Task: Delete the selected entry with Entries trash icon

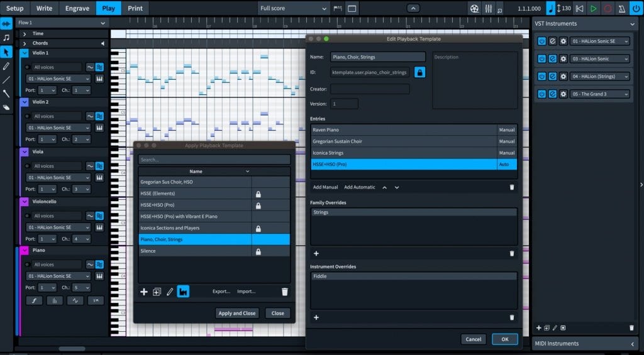Action: (512, 187)
